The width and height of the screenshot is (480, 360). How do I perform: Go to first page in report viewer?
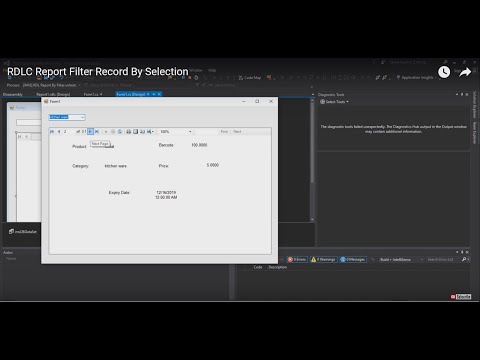click(52, 132)
